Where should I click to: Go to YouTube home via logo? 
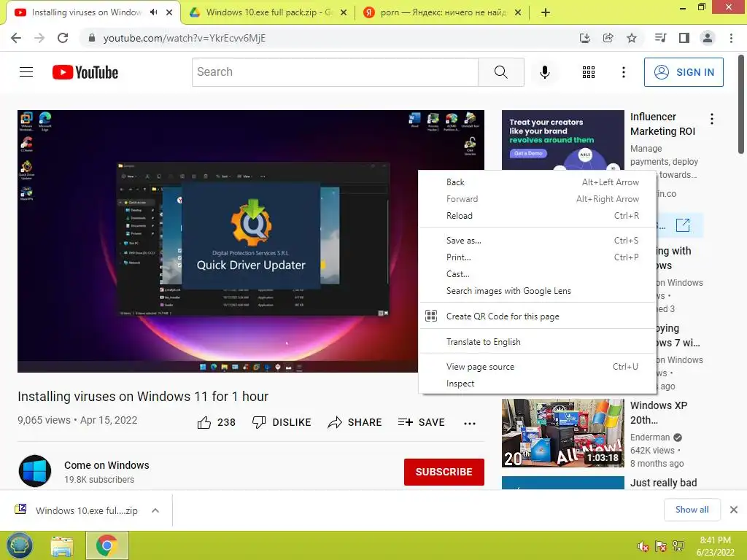point(85,72)
